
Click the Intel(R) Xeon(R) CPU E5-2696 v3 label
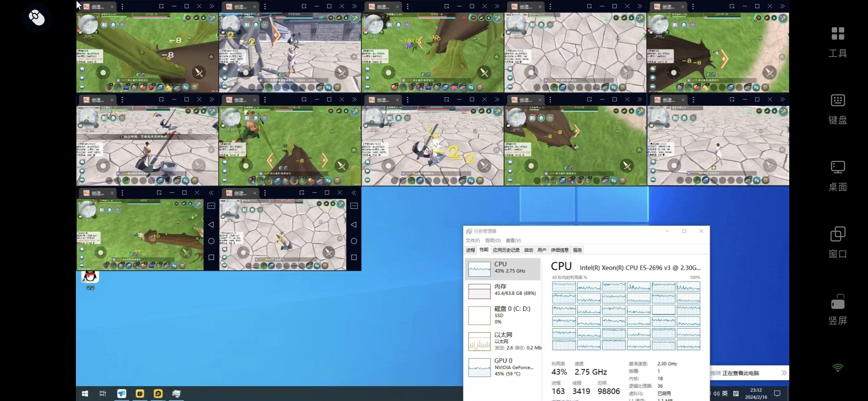(640, 268)
